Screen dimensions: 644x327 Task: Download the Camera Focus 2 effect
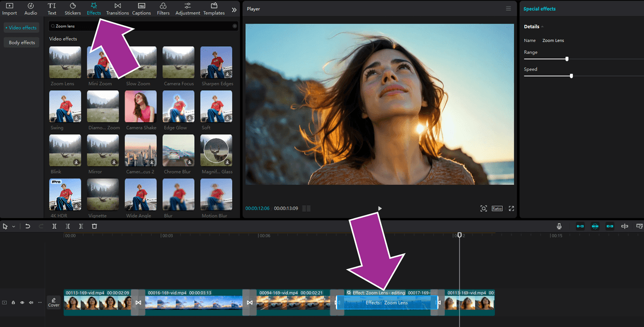pos(152,161)
